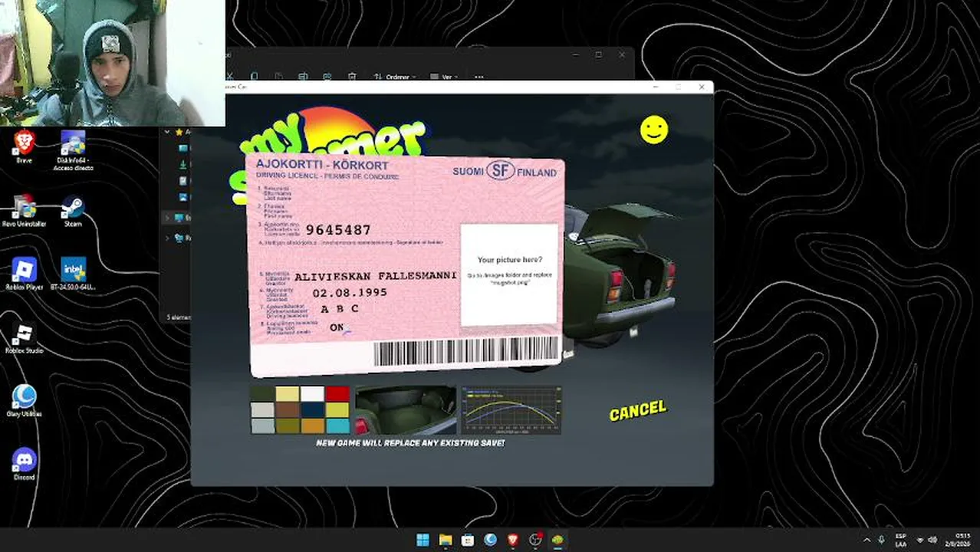Click the 'Your picture here?' photo box

[509, 274]
